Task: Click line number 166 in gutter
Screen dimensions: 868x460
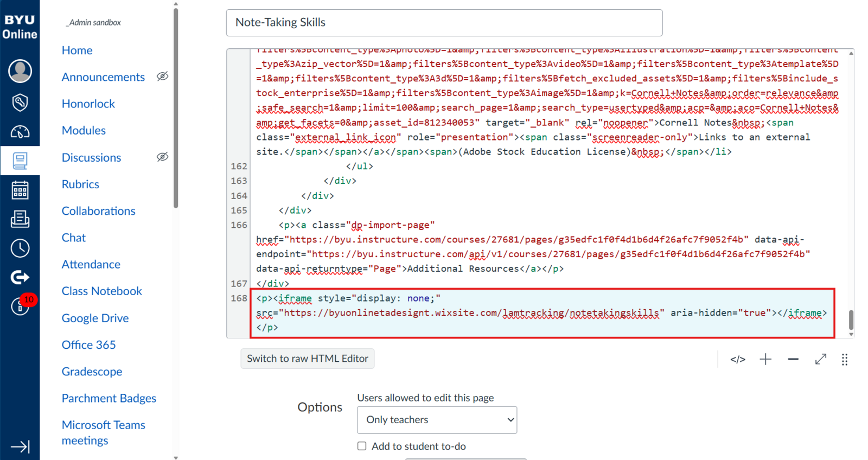Action: pos(239,225)
